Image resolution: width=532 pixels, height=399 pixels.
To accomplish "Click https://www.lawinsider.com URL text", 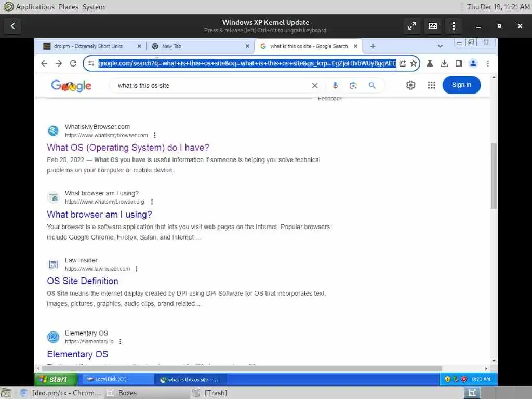I will click(97, 269).
